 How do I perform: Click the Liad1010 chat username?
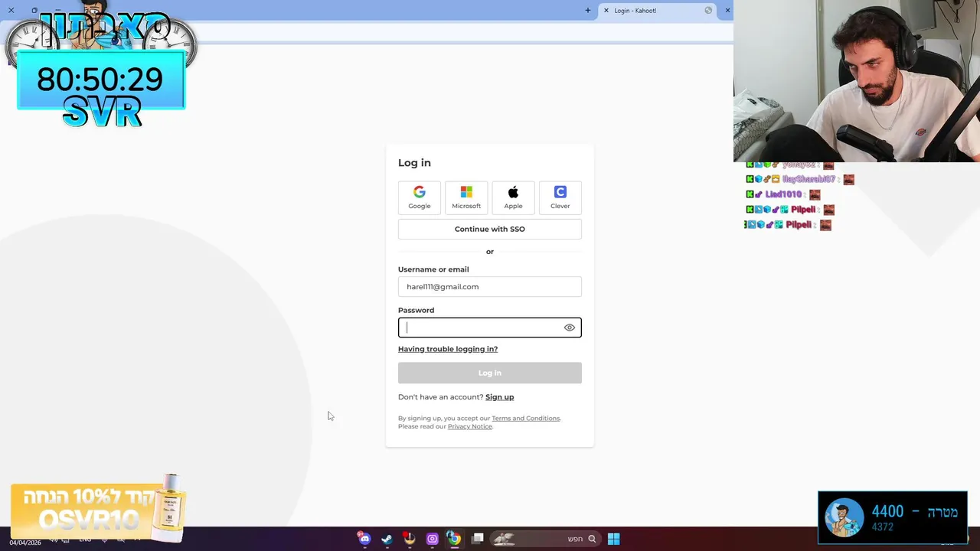pyautogui.click(x=783, y=194)
